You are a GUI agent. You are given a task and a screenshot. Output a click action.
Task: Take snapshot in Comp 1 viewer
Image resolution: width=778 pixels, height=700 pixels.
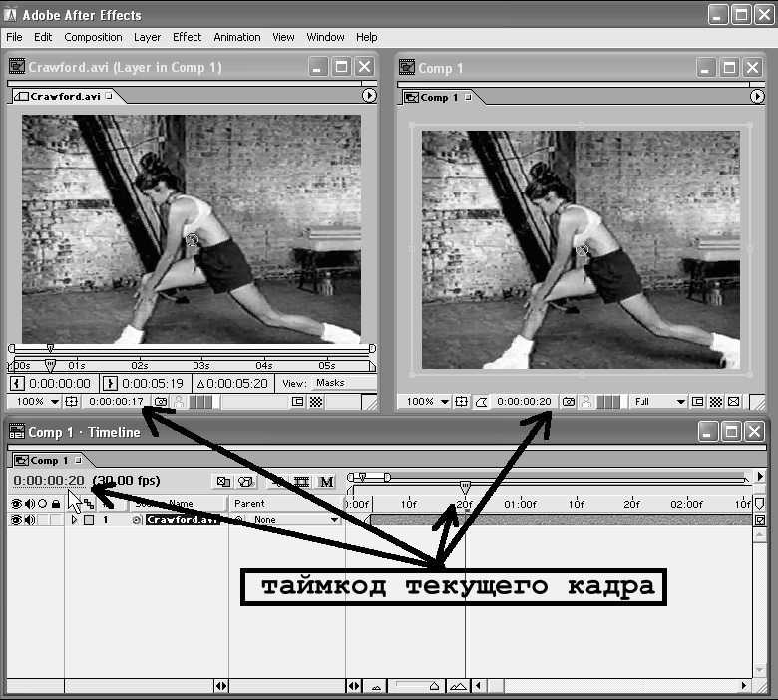[x=569, y=402]
